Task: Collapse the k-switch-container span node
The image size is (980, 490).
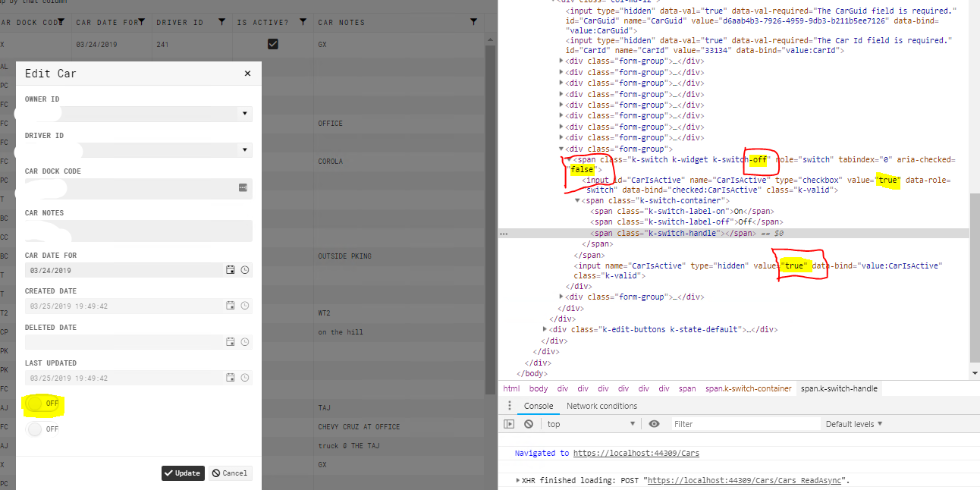Action: coord(578,200)
